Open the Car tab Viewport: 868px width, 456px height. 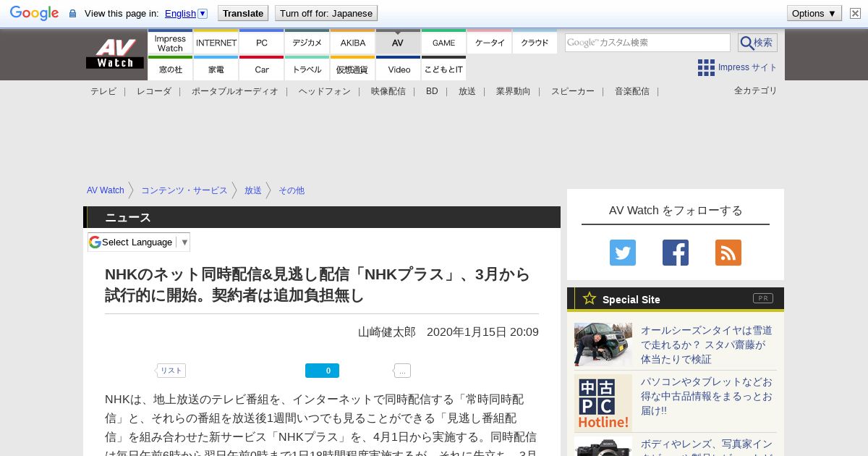[262, 69]
